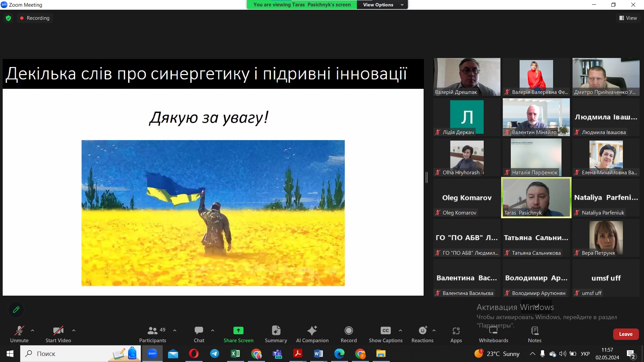The image size is (644, 362).
Task: Click the green annotate pencil icon
Action: 16,310
